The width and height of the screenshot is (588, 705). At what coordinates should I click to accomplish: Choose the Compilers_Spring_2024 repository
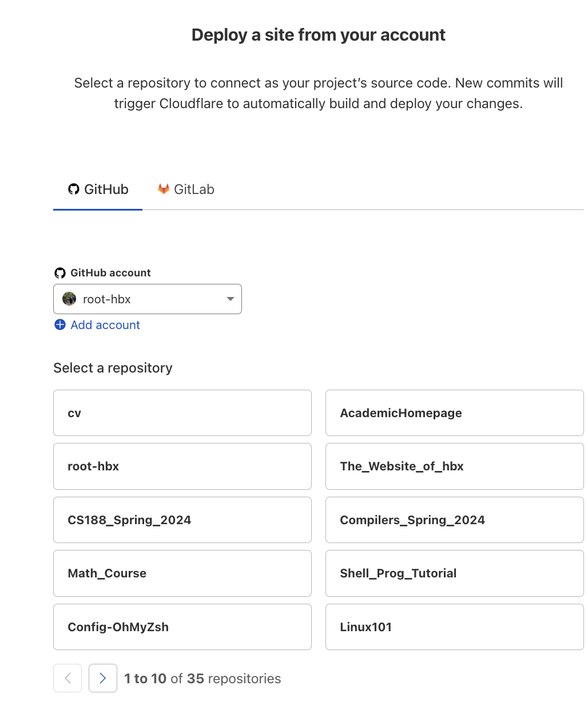(x=454, y=520)
